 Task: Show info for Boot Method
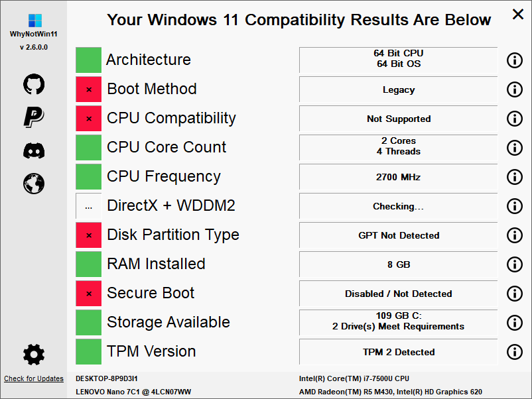pos(515,89)
